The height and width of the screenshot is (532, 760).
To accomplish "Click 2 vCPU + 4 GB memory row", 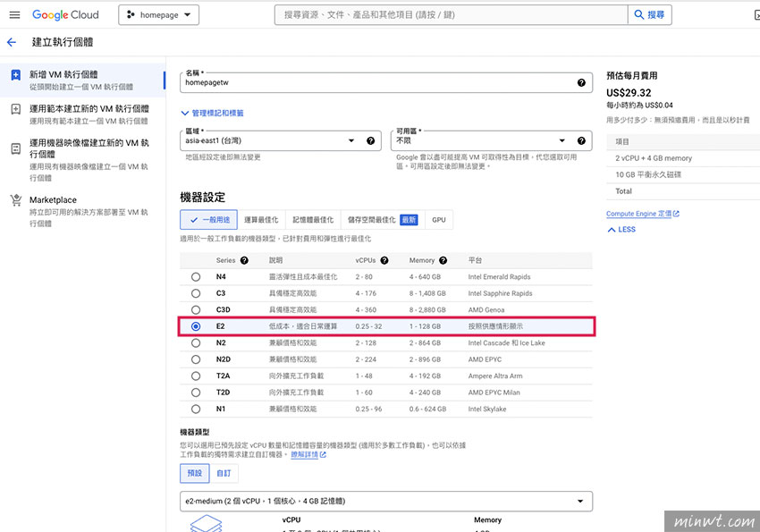I will (683, 158).
